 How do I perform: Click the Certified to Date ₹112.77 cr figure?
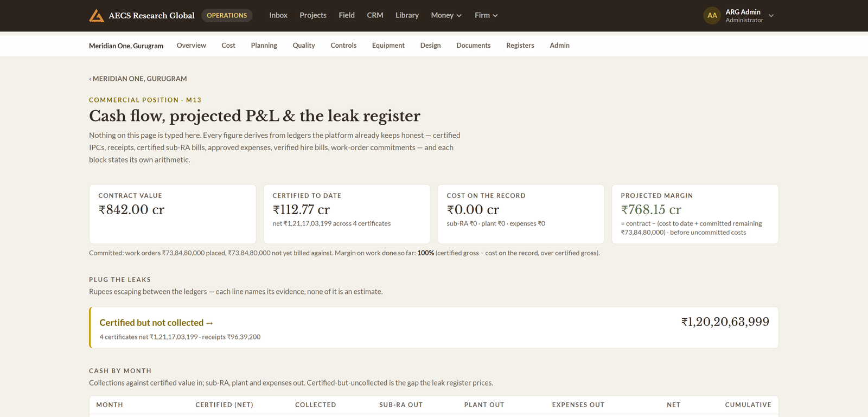point(301,210)
